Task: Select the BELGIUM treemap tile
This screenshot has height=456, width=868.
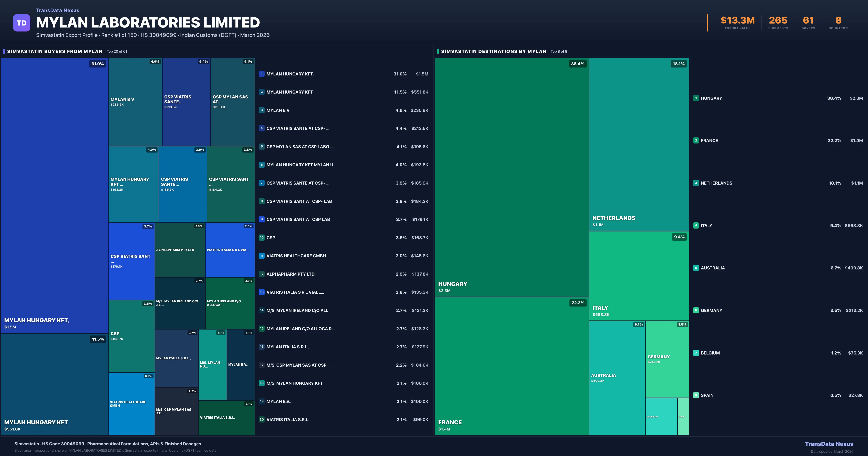Action: (x=661, y=417)
